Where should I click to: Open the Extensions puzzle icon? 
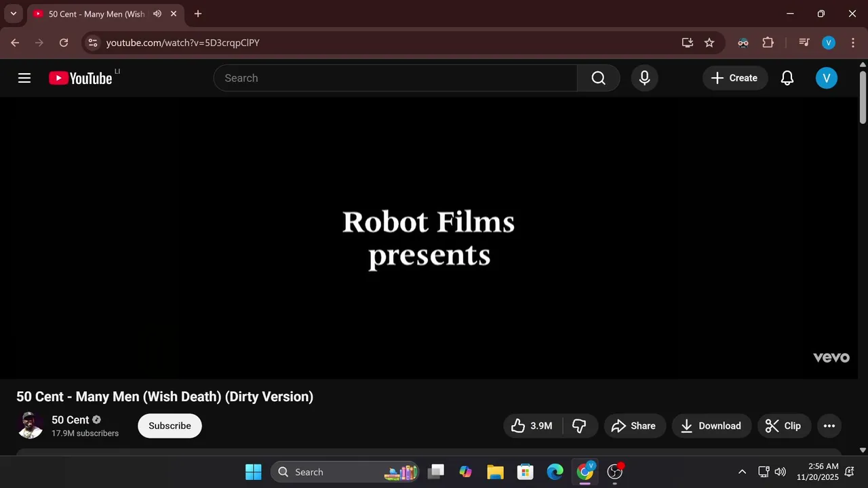(x=768, y=43)
